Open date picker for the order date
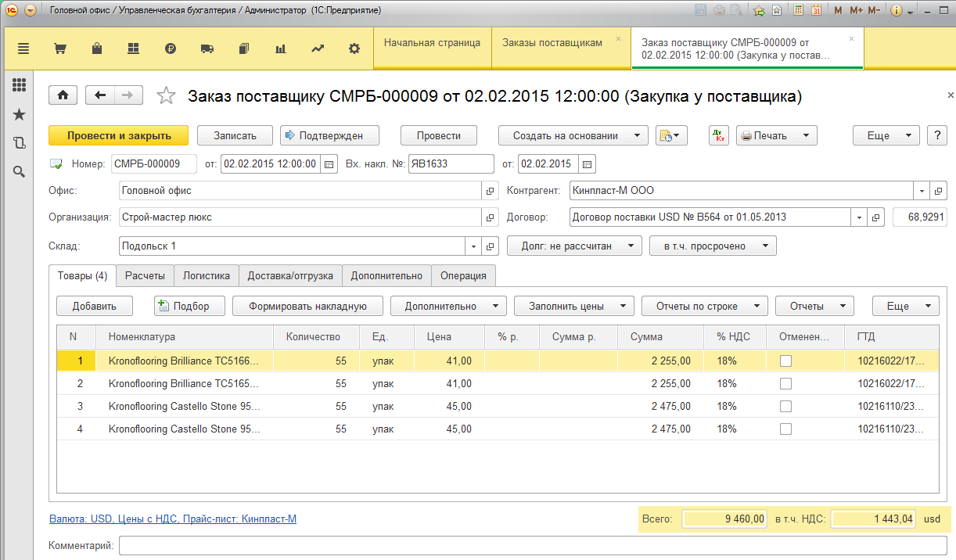The height and width of the screenshot is (560, 956). [329, 164]
